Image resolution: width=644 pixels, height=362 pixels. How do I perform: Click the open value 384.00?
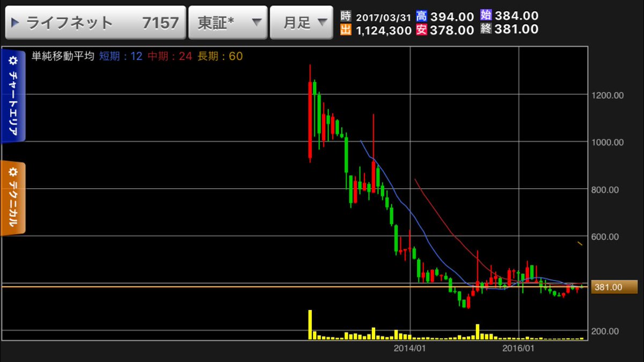[516, 16]
